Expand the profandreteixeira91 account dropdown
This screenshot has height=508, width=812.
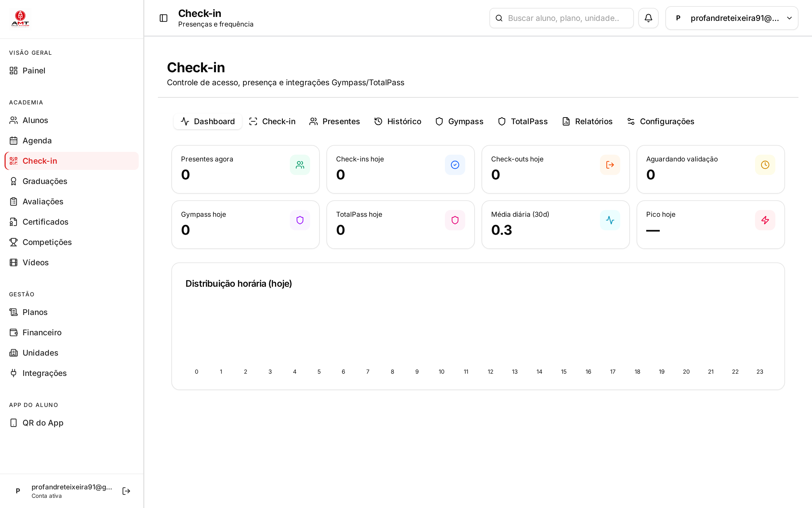pyautogui.click(x=731, y=18)
